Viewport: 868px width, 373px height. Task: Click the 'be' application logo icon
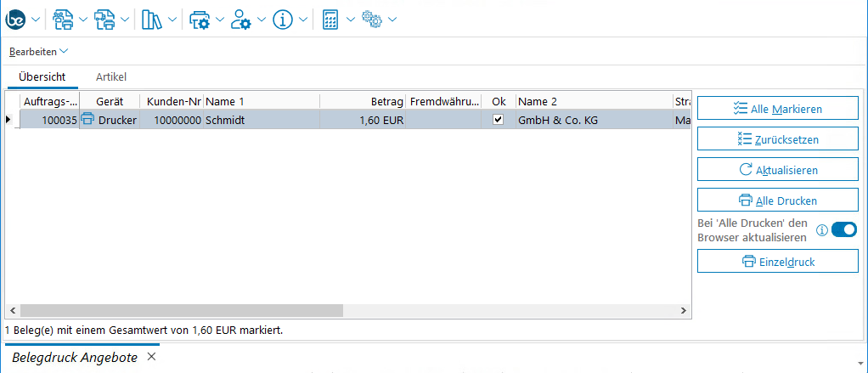click(x=16, y=19)
